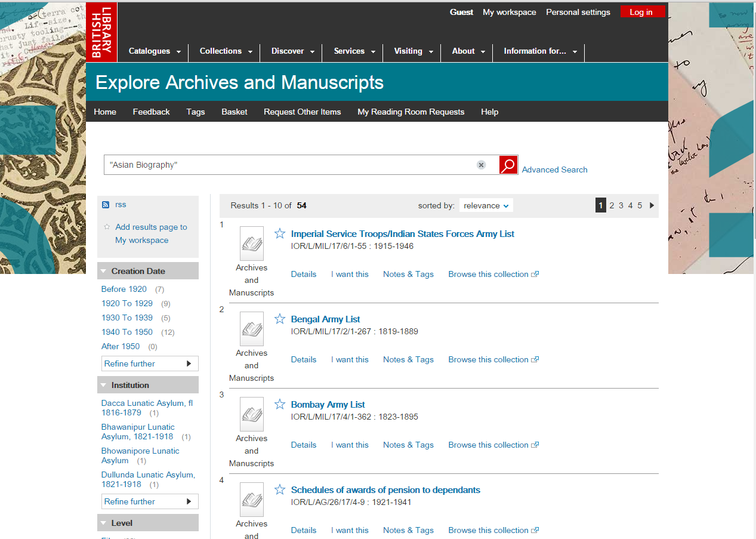This screenshot has height=539, width=756.
Task: Open Feedback in the navigation bar
Action: [152, 112]
